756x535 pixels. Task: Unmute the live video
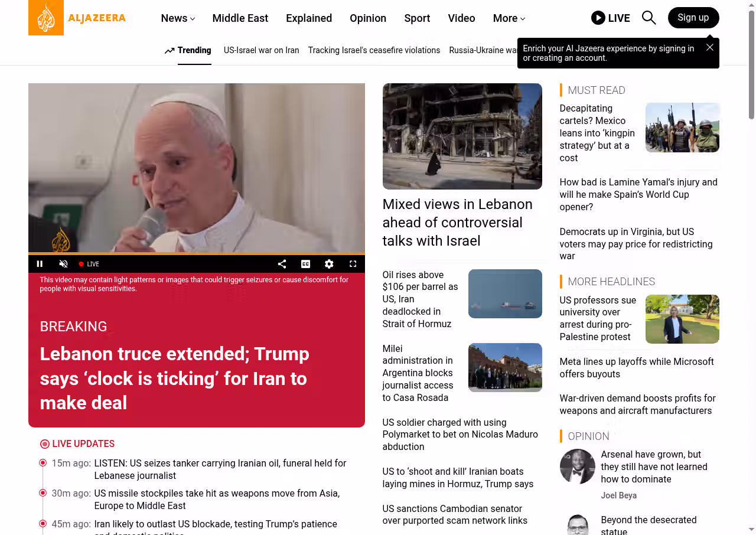coord(63,264)
